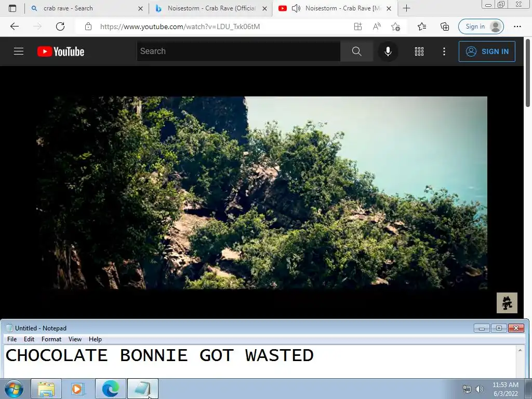Go to the YouTube home logo

pyautogui.click(x=61, y=51)
